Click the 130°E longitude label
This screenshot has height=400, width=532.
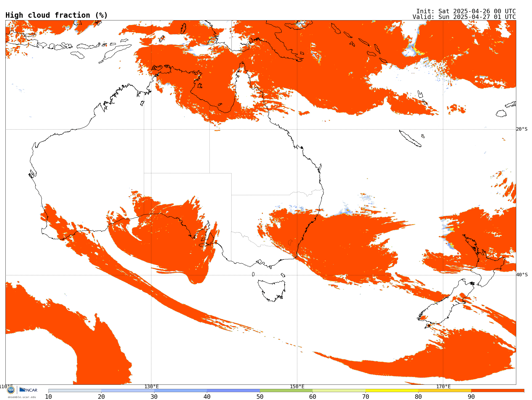tap(151, 387)
